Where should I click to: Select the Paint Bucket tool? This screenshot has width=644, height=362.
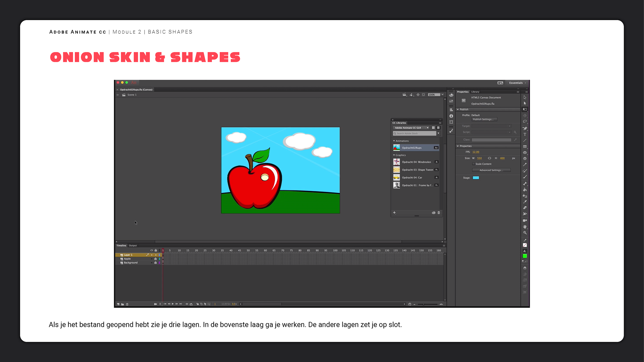tap(525, 190)
